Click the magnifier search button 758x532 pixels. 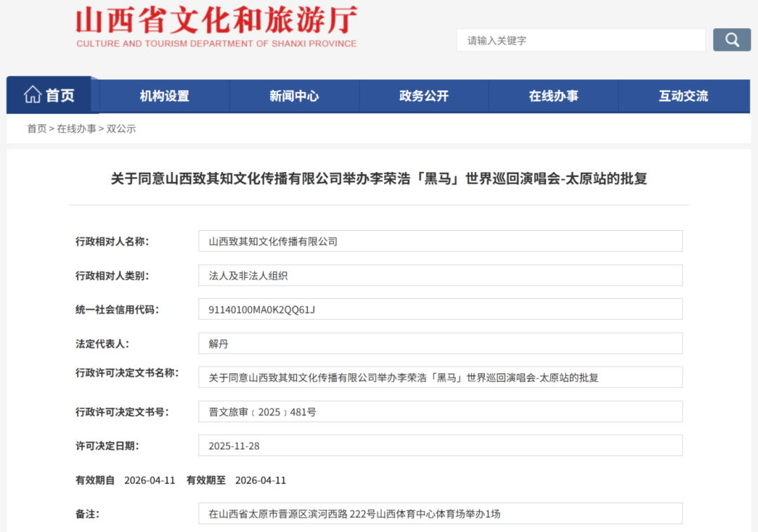pyautogui.click(x=731, y=40)
